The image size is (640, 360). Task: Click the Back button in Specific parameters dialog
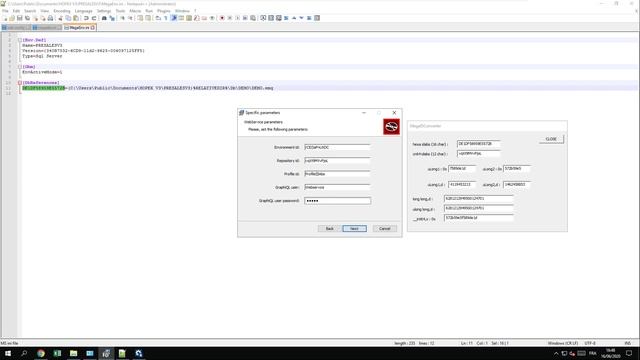click(x=329, y=229)
